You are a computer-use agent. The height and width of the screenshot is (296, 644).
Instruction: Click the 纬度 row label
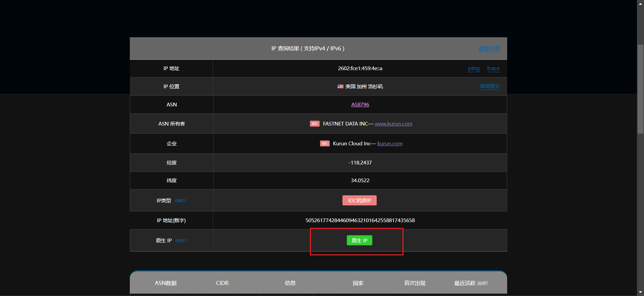point(171,181)
